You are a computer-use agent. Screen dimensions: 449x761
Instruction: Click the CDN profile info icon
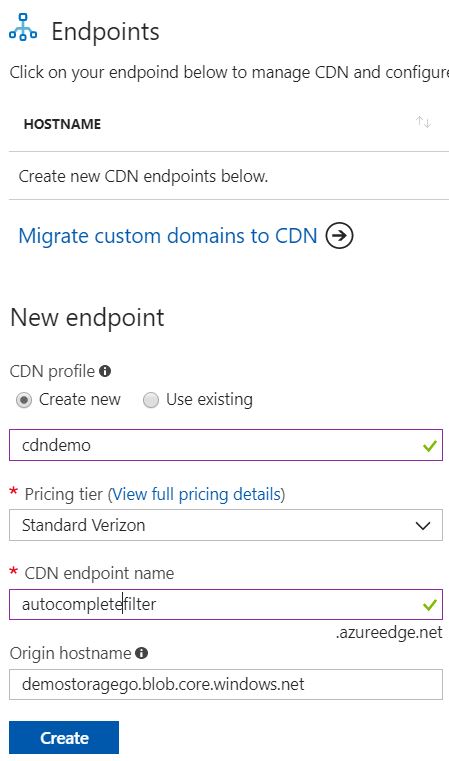(x=105, y=371)
